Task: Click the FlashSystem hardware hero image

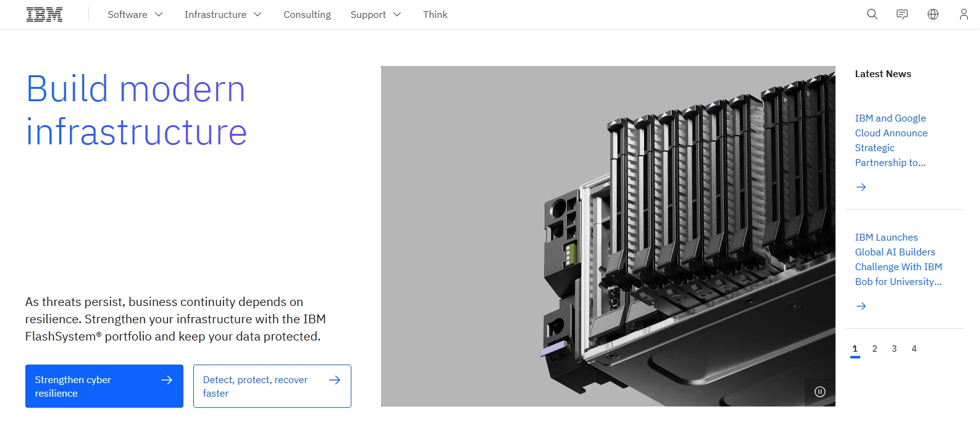Action: [x=608, y=236]
